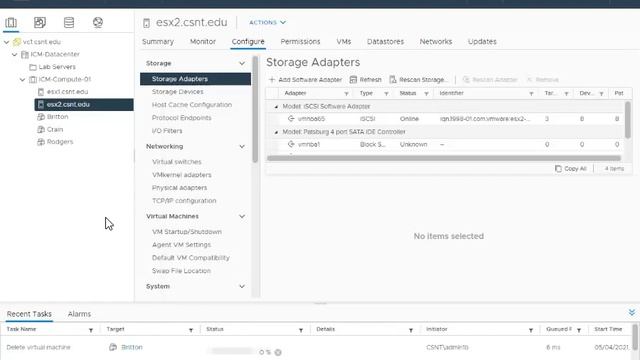Filter the Identifier column
The width and height of the screenshot is (640, 360).
point(531,93)
